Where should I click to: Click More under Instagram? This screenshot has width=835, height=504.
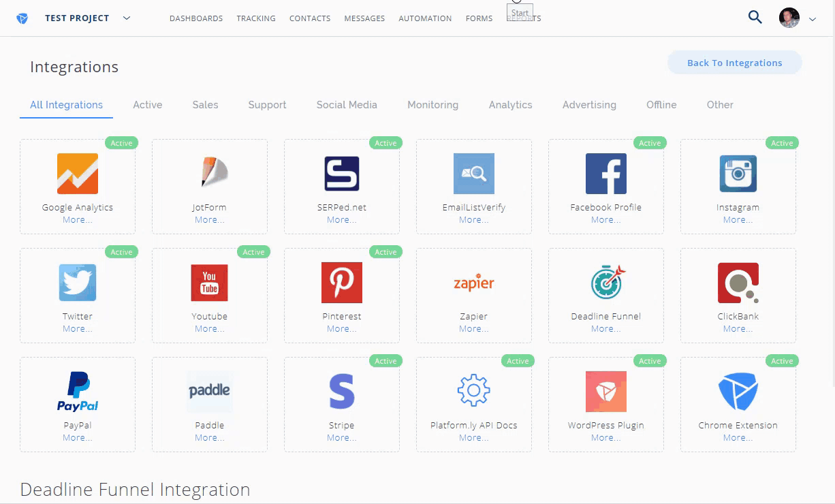pyautogui.click(x=738, y=220)
